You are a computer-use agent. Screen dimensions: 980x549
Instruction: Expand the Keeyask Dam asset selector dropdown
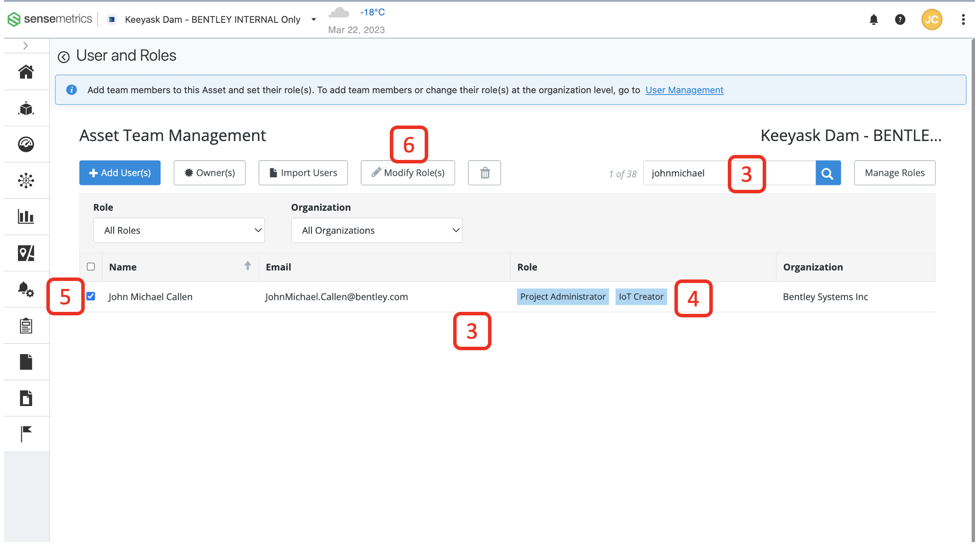313,19
